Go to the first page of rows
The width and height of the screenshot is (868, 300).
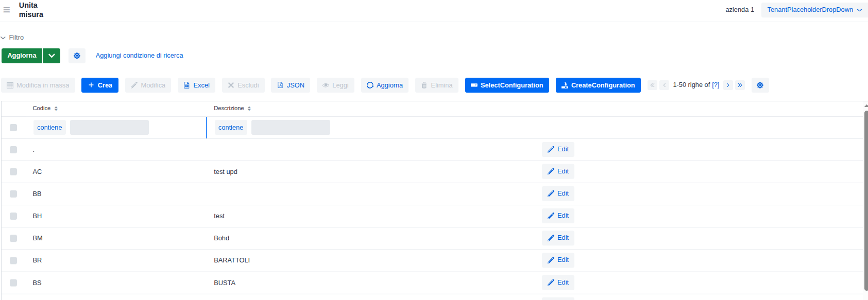point(652,85)
